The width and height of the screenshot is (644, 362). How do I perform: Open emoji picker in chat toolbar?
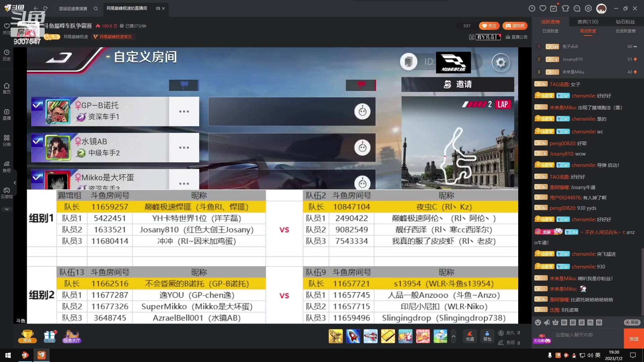pos(538,322)
